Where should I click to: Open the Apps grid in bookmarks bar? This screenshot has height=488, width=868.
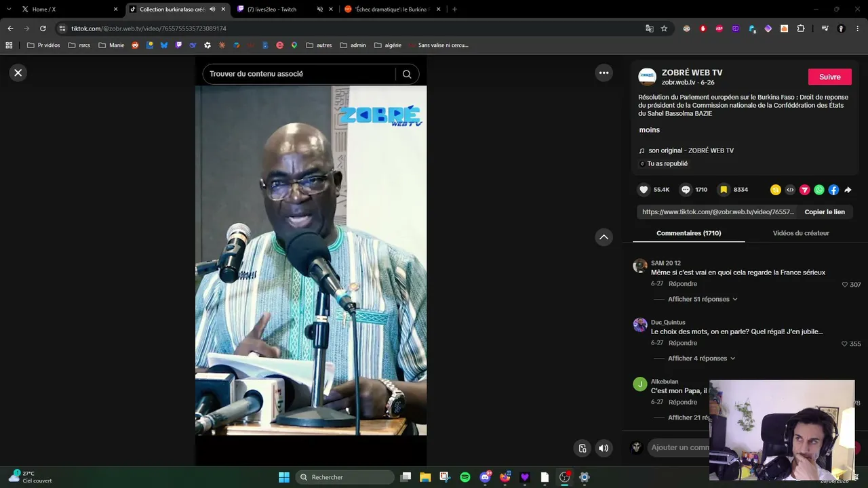click(9, 45)
